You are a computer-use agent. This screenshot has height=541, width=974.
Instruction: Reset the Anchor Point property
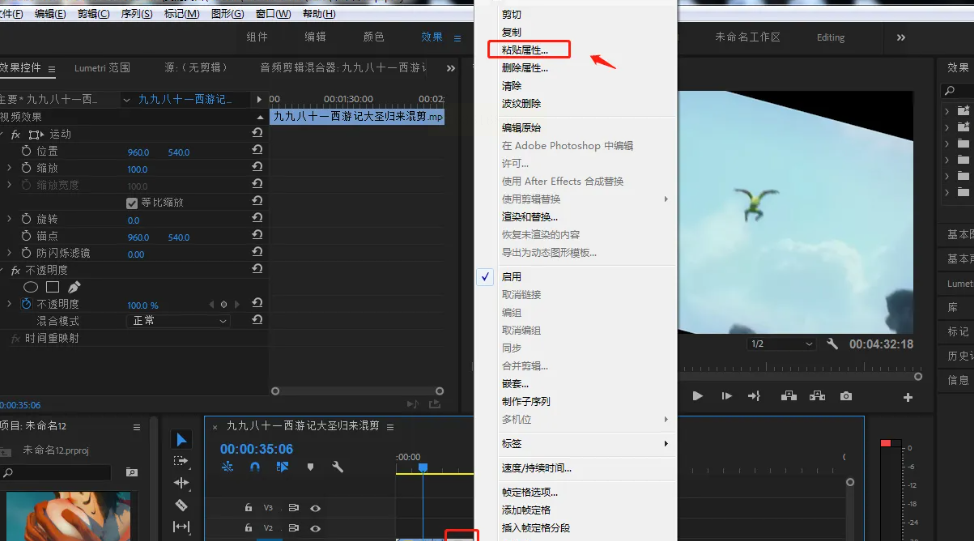pyautogui.click(x=257, y=235)
